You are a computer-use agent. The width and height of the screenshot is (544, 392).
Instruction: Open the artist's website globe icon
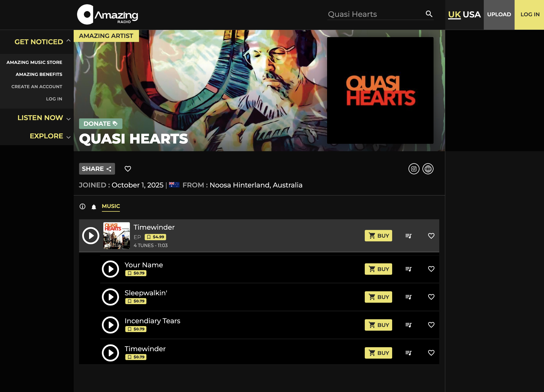pos(428,169)
